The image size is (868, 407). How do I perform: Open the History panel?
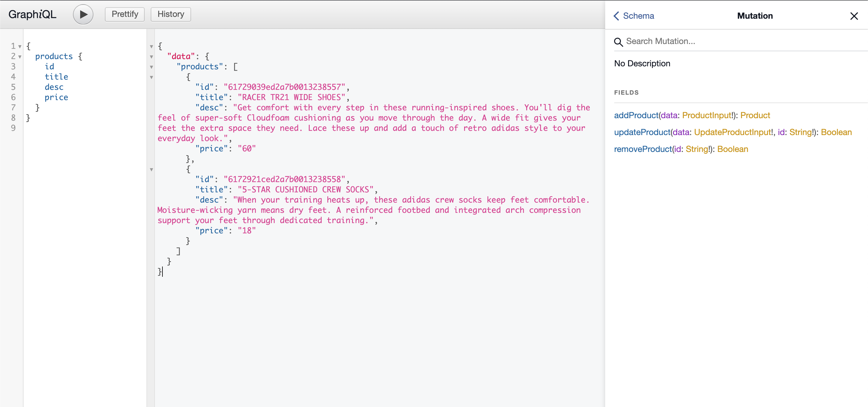[171, 14]
